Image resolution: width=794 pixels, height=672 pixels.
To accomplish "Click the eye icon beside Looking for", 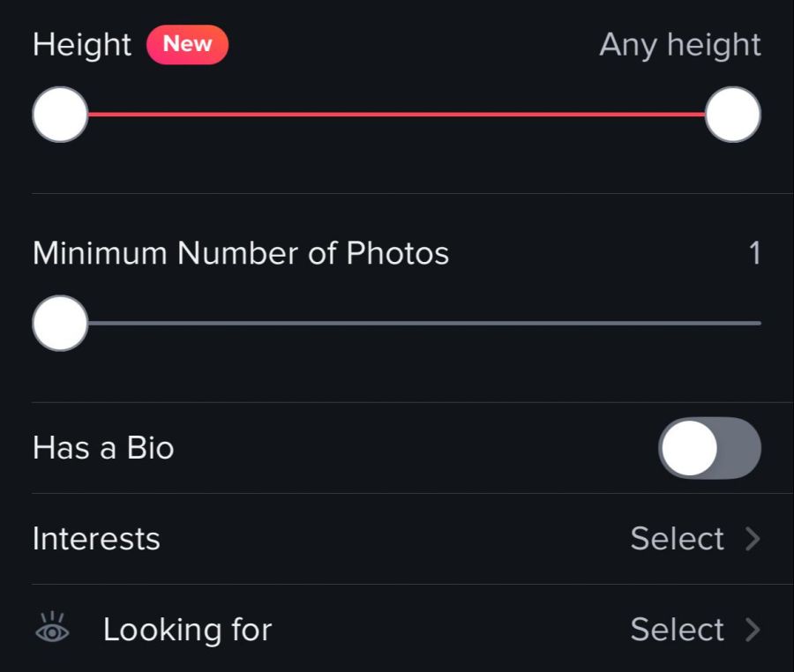I will [51, 629].
